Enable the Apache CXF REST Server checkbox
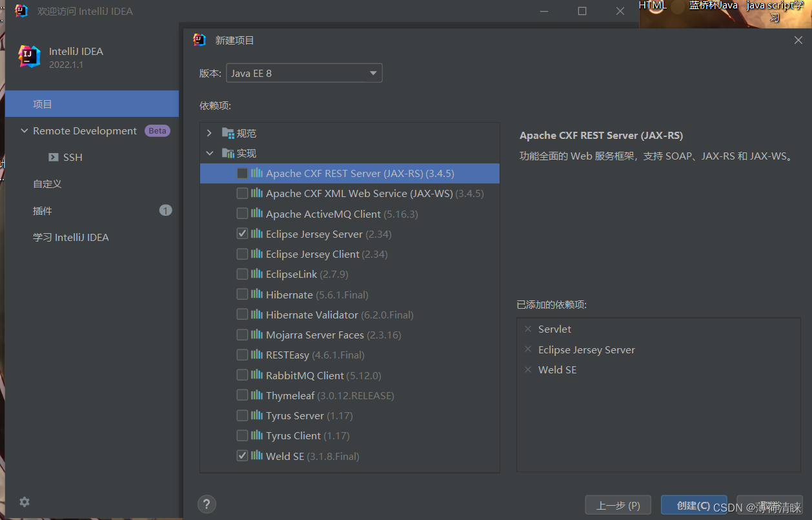Screen dimensions: 812x520 pyautogui.click(x=242, y=173)
